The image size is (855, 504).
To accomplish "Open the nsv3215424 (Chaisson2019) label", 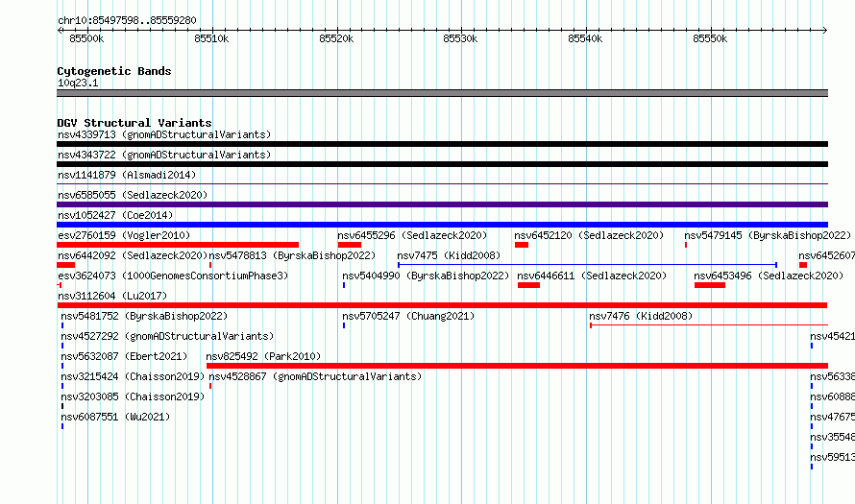I will [x=133, y=376].
